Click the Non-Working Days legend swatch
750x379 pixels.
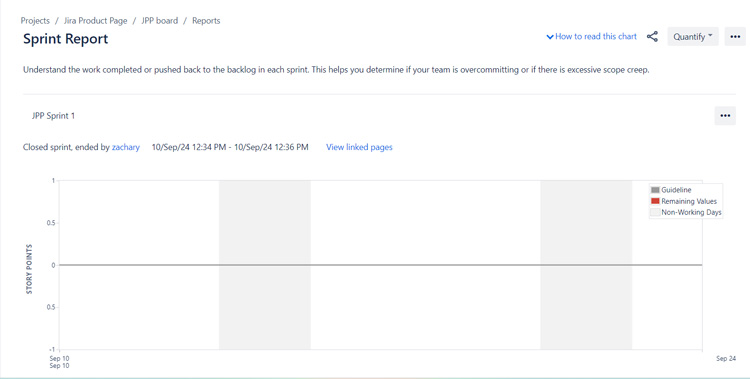click(655, 212)
